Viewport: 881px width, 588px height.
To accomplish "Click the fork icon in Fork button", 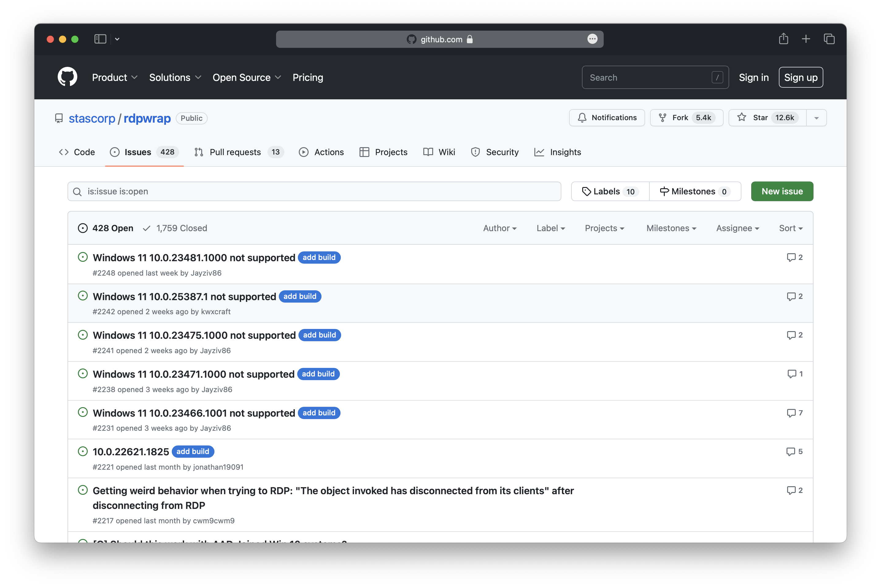I will click(663, 118).
